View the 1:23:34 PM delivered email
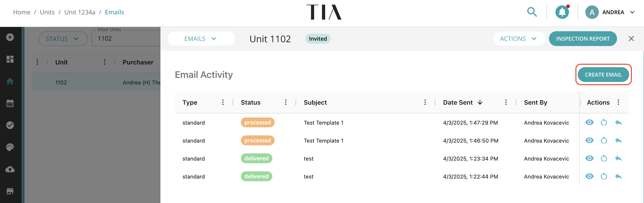The height and width of the screenshot is (203, 644). 589,158
